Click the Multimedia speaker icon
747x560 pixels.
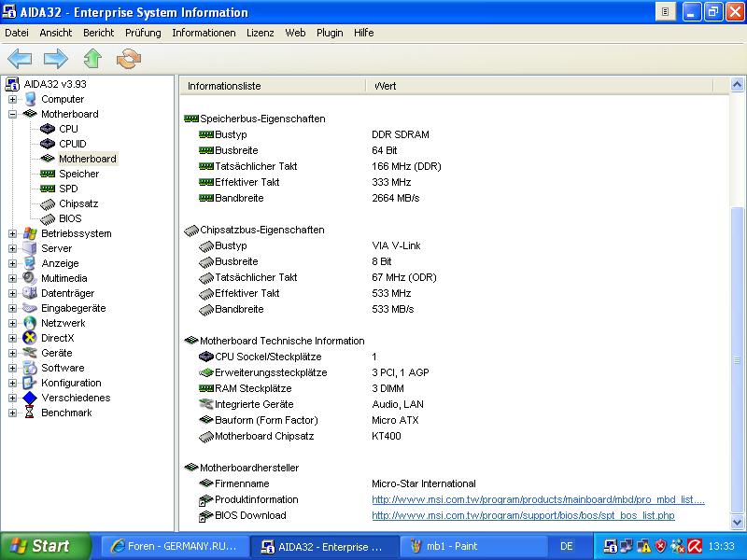click(30, 278)
